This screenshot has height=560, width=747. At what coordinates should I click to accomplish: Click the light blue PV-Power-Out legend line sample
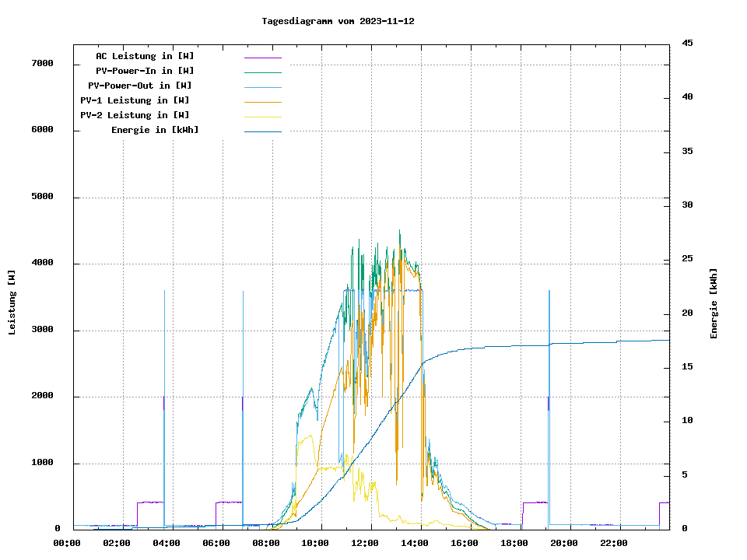coord(262,87)
